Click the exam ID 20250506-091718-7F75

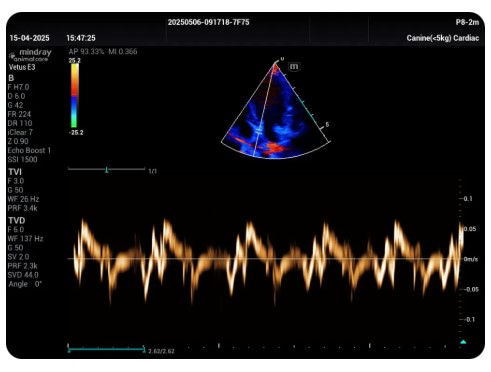208,22
